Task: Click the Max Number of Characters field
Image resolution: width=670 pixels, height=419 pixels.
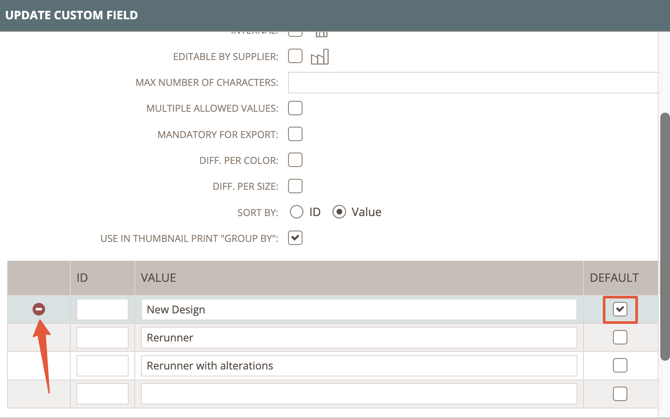Action: tap(473, 82)
